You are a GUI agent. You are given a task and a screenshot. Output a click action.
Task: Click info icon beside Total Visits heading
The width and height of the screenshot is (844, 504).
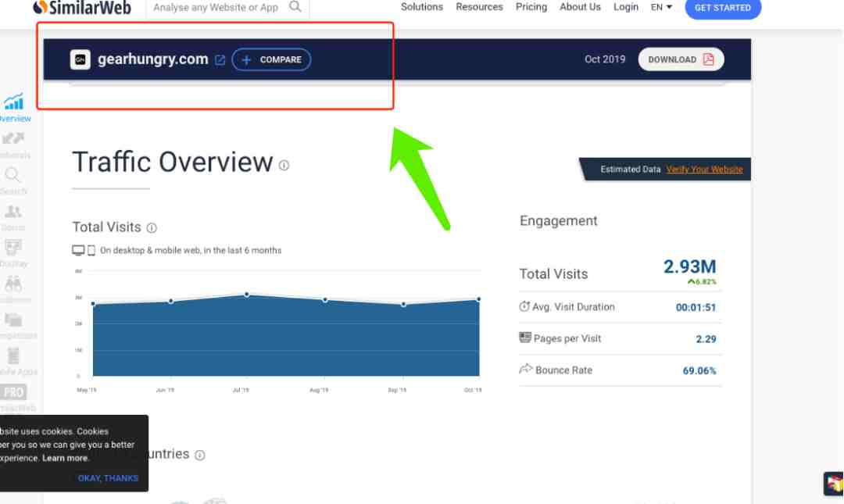pos(152,227)
